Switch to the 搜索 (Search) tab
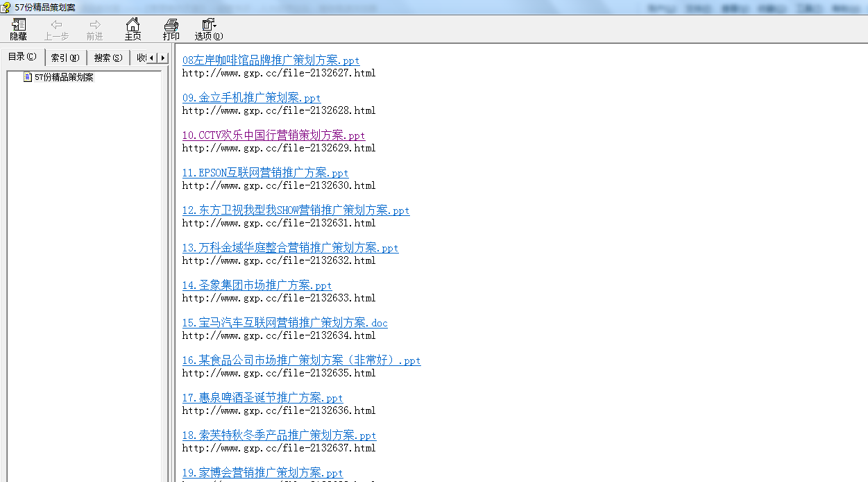This screenshot has width=868, height=482. (x=108, y=58)
